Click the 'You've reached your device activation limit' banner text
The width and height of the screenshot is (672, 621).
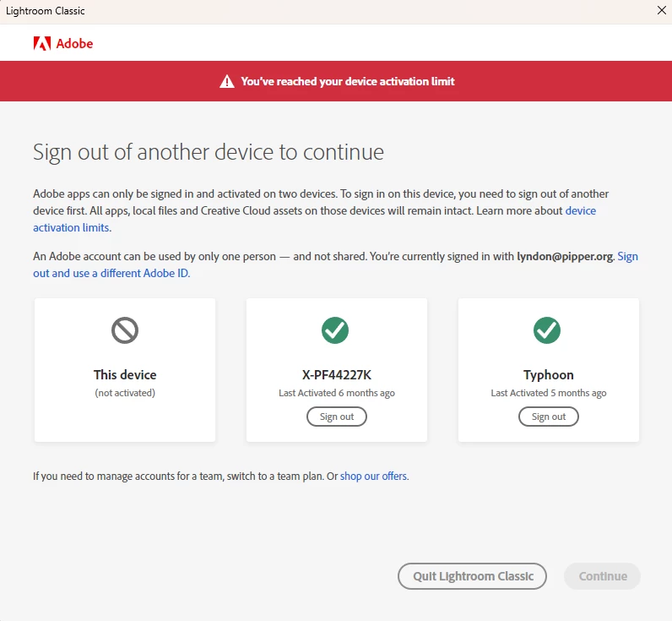pos(348,81)
